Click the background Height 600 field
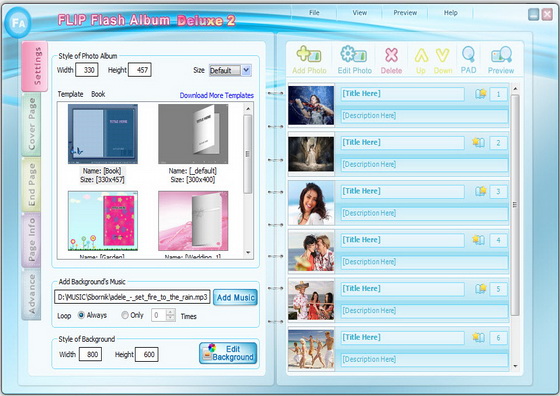Screen dimensions: 560x396 (x=147, y=354)
